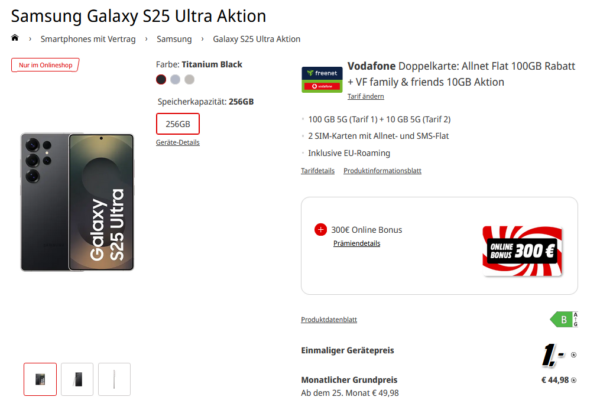Screen dimensions: 600x400
Task: Open the Samsung breadcrumb link
Action: click(x=174, y=39)
